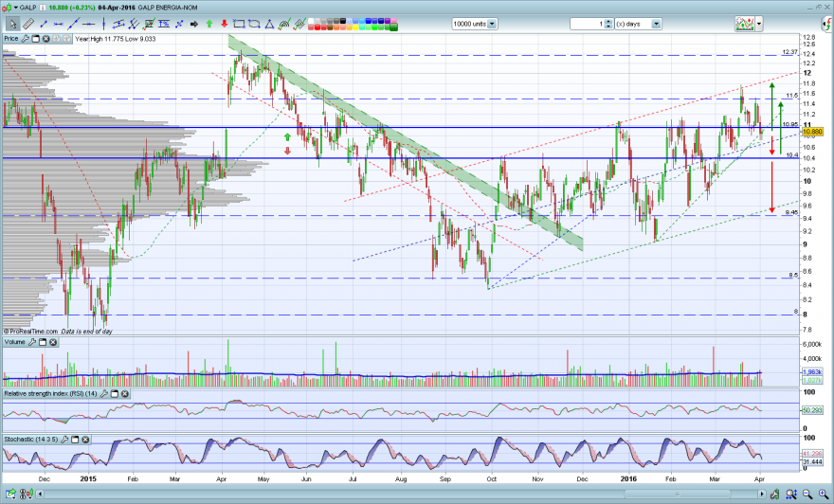Viewport: 834px width, 504px height.
Task: Toggle the RSI panel window mode
Action: pyautogui.click(x=115, y=394)
